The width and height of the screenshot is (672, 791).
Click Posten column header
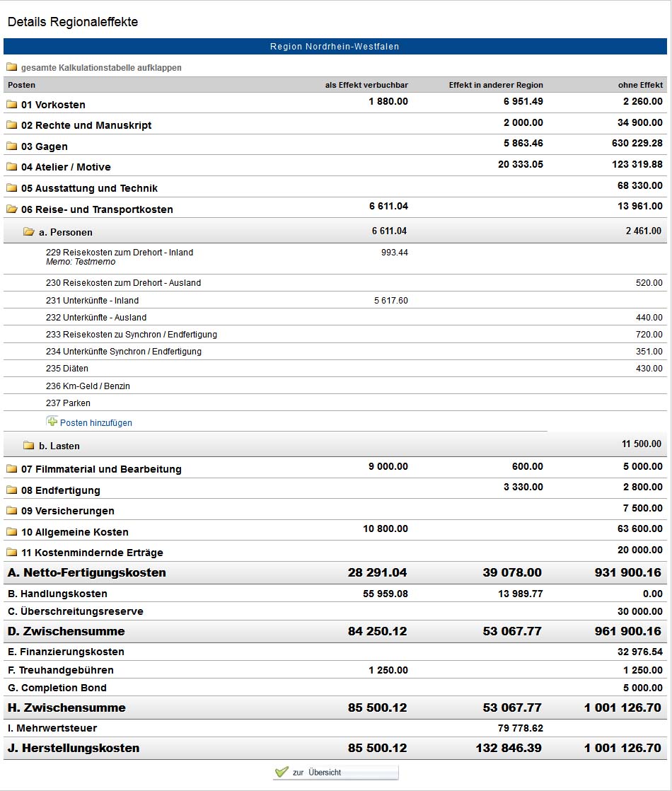(21, 85)
